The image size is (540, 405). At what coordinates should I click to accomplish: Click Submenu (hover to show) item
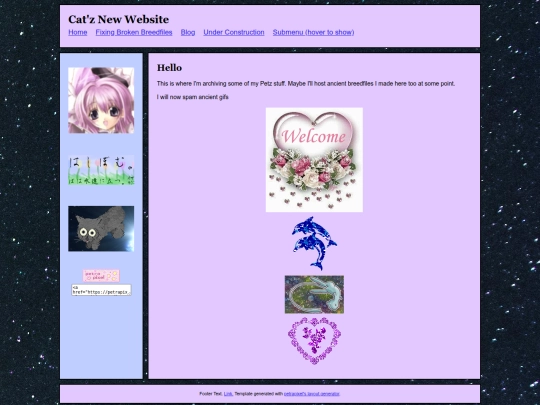313,32
